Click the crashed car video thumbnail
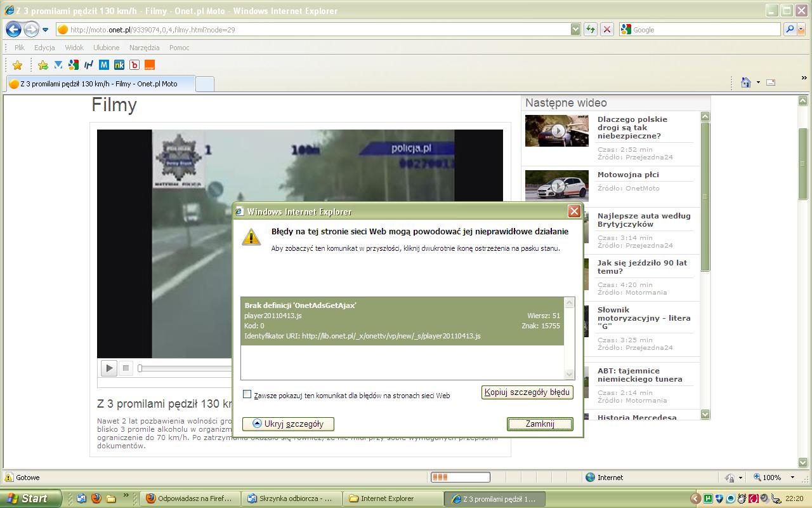Screen dimensions: 812x508 (x=557, y=131)
